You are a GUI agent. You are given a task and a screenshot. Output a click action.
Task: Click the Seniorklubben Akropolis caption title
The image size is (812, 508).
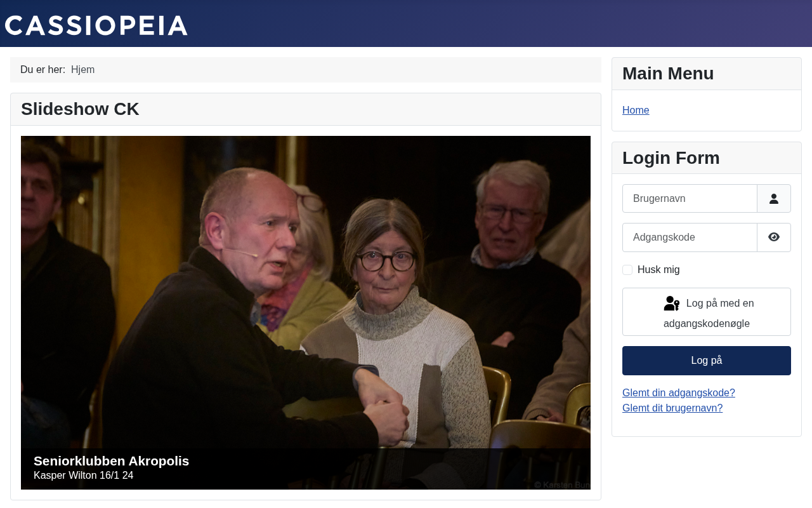(111, 461)
